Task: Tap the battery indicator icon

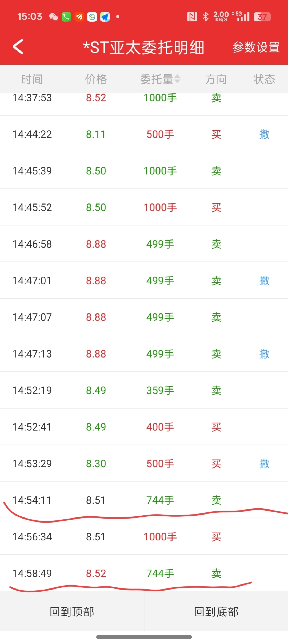Action: pyautogui.click(x=262, y=17)
